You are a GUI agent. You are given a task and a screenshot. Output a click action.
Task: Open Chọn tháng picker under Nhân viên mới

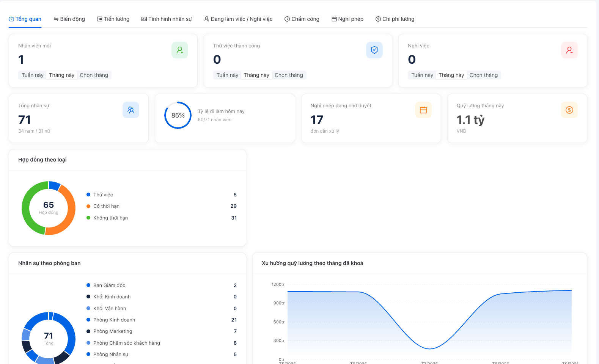pyautogui.click(x=94, y=75)
